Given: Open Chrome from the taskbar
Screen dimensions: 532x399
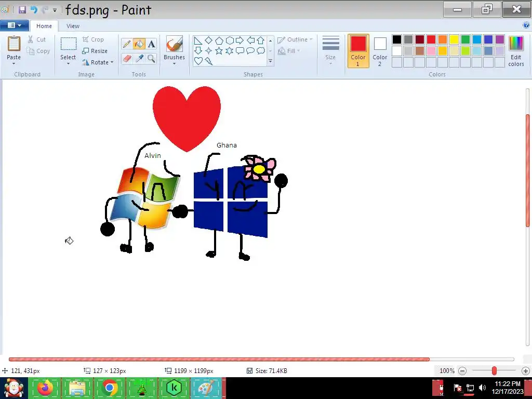Looking at the screenshot, I should pos(109,388).
